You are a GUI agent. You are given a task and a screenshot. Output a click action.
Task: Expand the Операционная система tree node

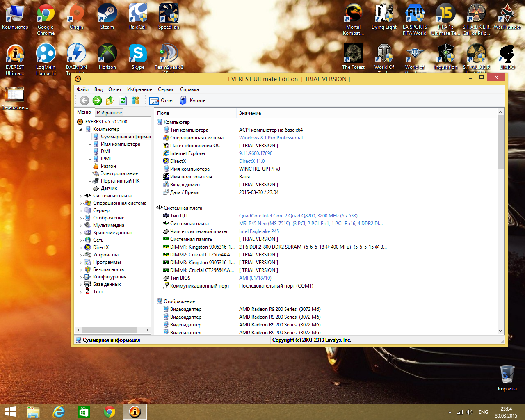point(80,203)
